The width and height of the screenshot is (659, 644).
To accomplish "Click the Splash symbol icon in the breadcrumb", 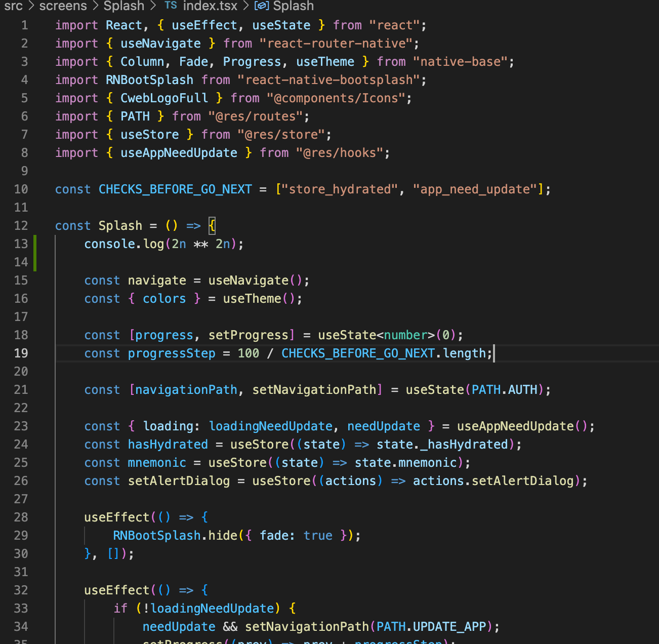I will pos(262,6).
